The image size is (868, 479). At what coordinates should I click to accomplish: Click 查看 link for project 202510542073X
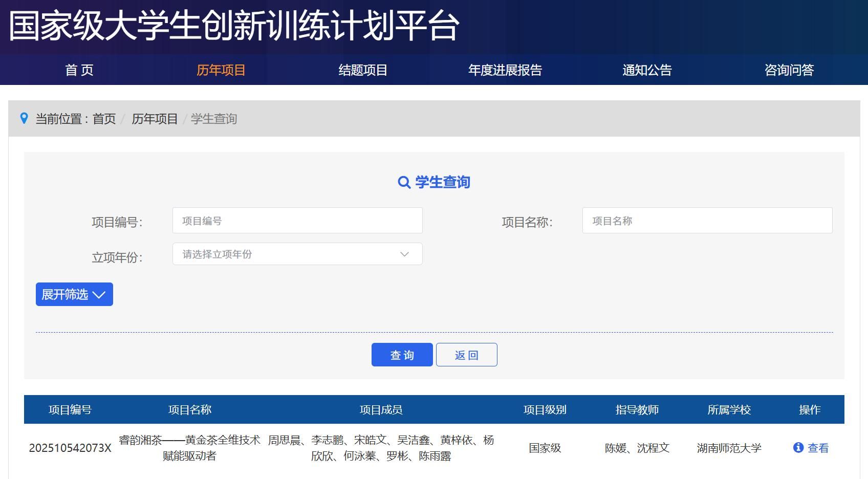coord(818,448)
